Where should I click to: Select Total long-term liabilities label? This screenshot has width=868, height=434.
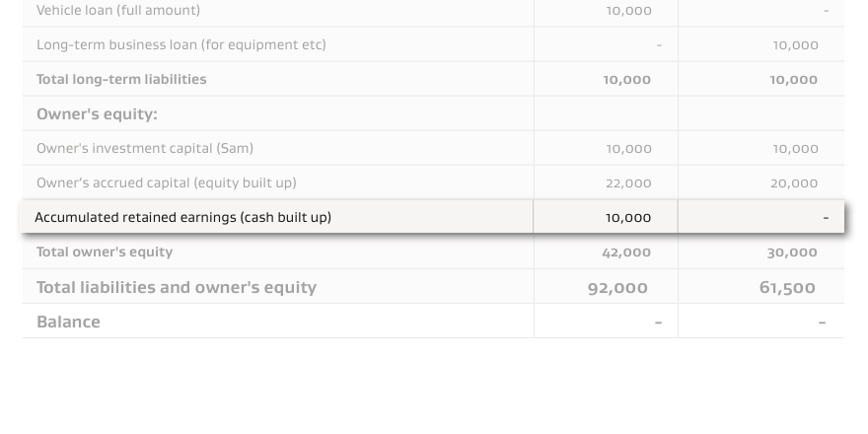(121, 80)
